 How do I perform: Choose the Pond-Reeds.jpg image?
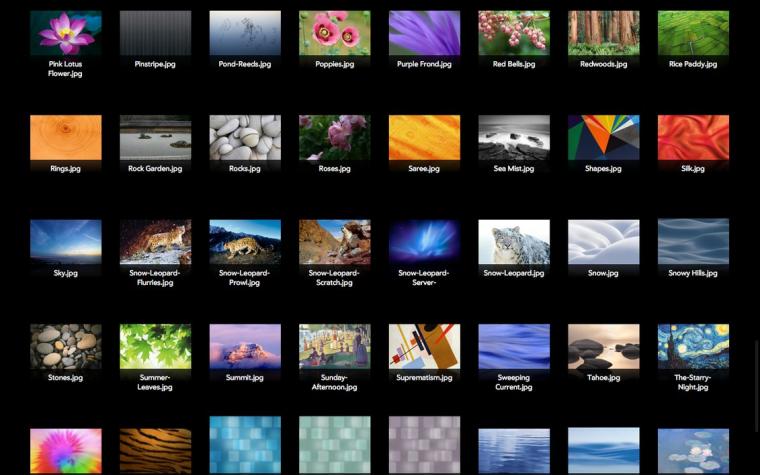(245, 33)
